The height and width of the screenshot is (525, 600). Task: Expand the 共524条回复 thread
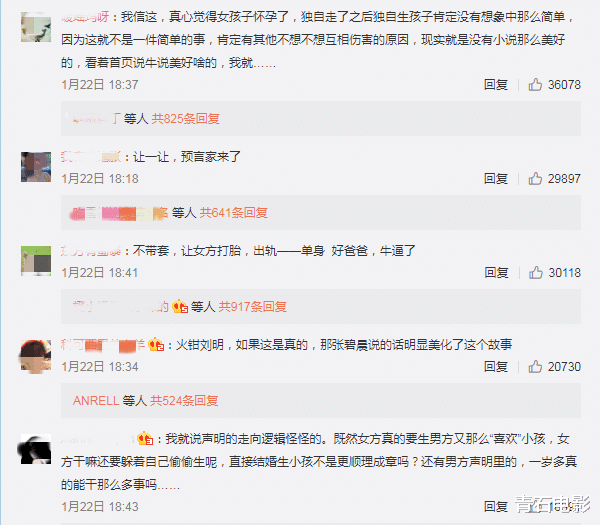(184, 401)
